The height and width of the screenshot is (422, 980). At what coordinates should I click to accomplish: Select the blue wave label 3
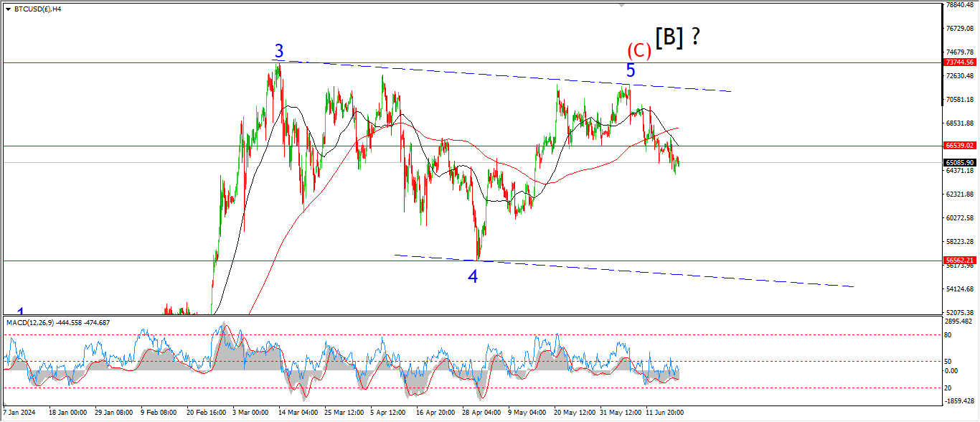279,52
